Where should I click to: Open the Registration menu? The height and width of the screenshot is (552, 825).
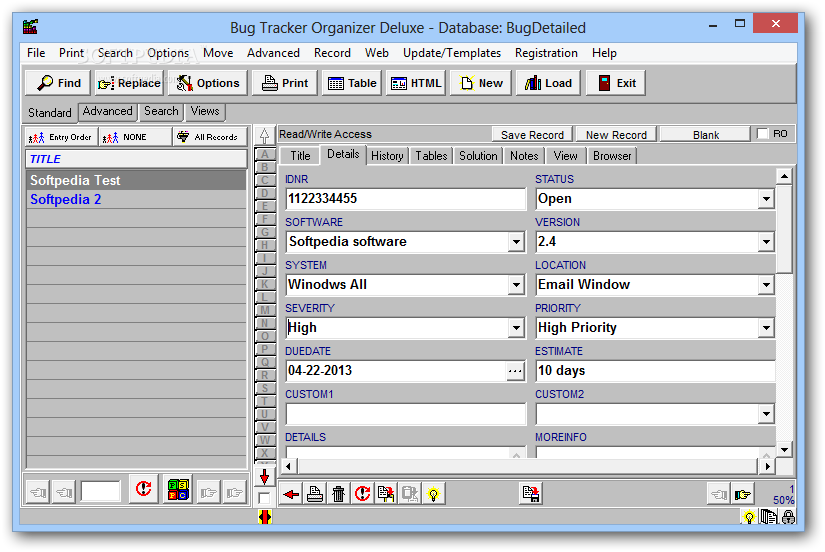546,53
